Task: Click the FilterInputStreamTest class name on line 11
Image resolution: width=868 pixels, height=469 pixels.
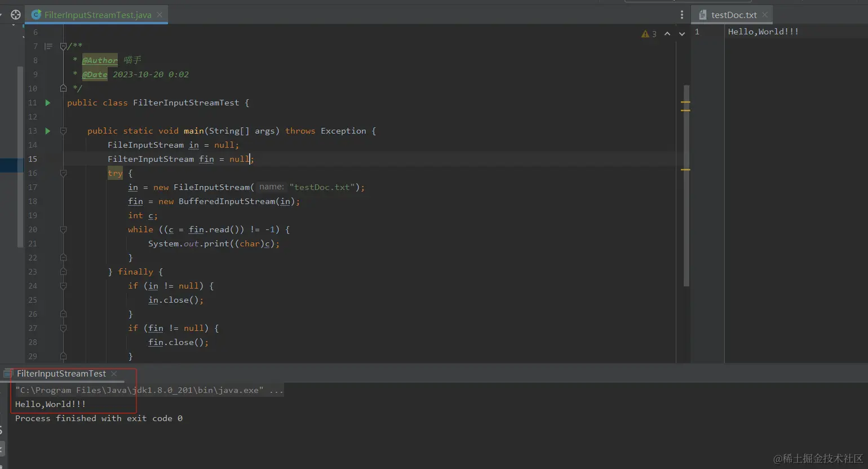Action: [186, 103]
